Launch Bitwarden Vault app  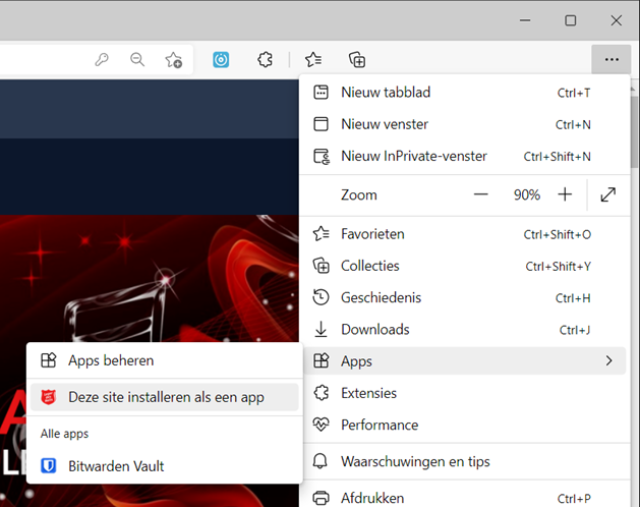click(116, 466)
